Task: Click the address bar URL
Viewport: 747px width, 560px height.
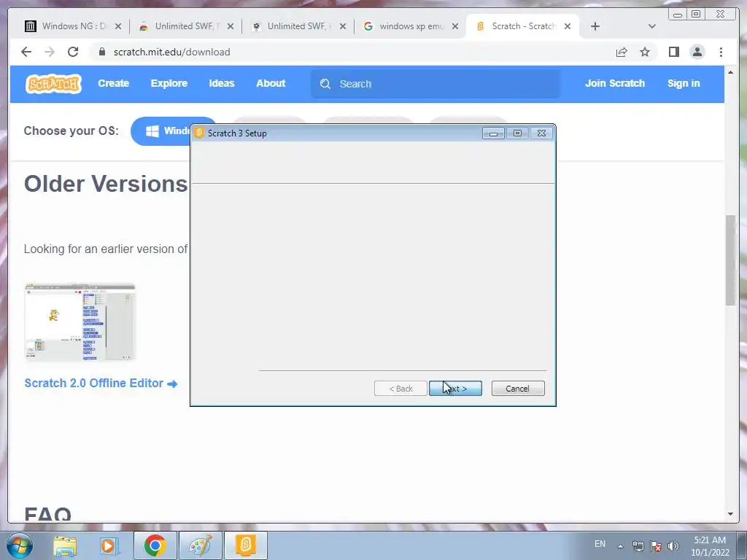Action: 172,52
